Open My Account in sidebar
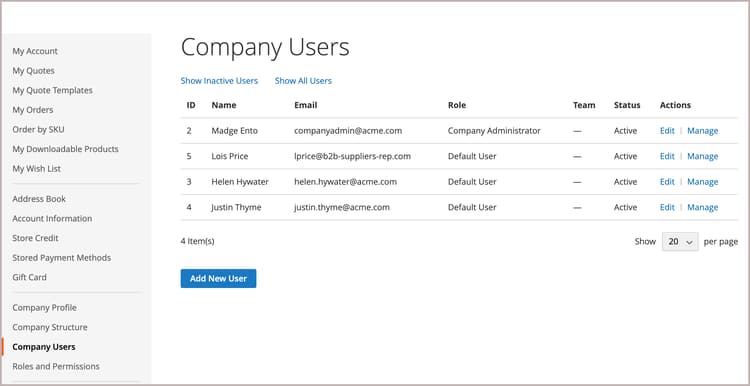Viewport: 750px width, 386px height. pyautogui.click(x=35, y=51)
